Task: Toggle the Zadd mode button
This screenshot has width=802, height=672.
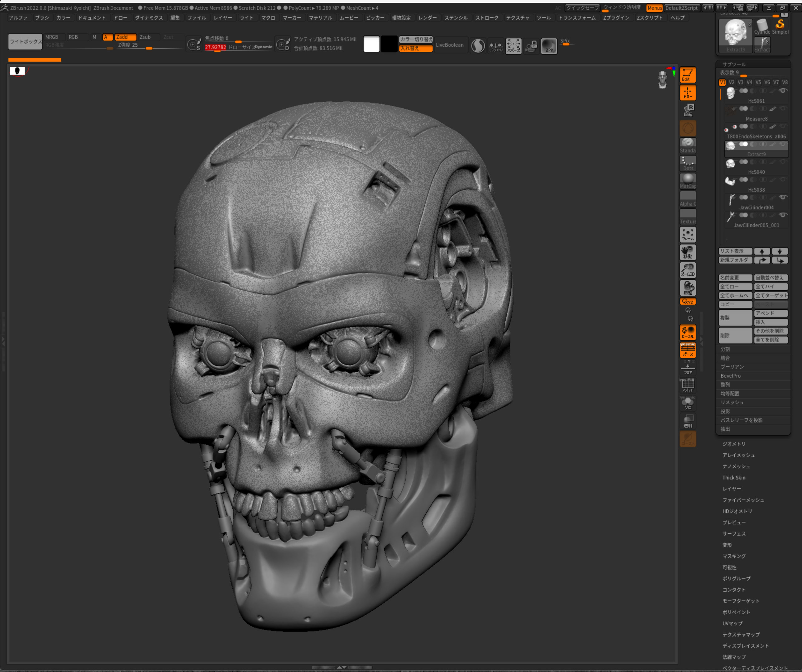Action: click(125, 37)
